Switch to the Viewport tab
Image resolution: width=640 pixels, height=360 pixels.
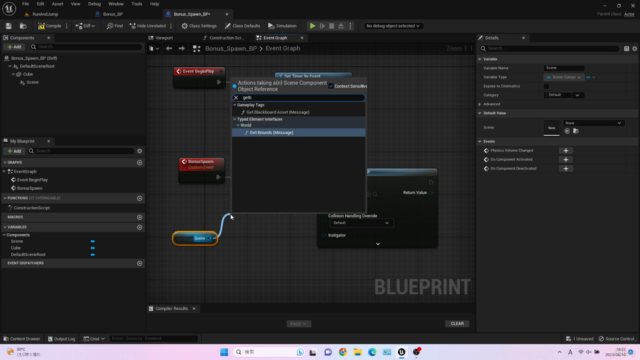(x=164, y=38)
